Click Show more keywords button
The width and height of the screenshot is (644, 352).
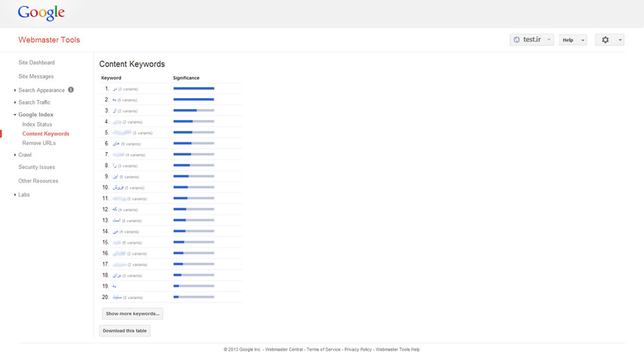[x=133, y=314]
